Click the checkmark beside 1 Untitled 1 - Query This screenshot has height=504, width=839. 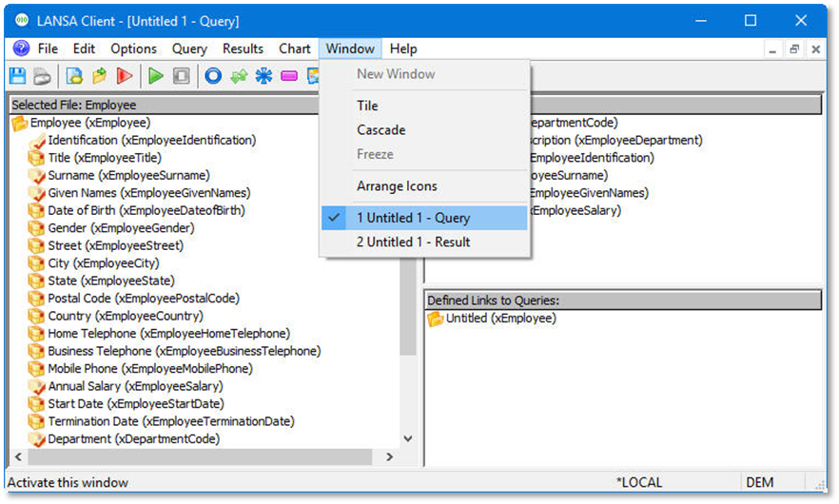(334, 218)
